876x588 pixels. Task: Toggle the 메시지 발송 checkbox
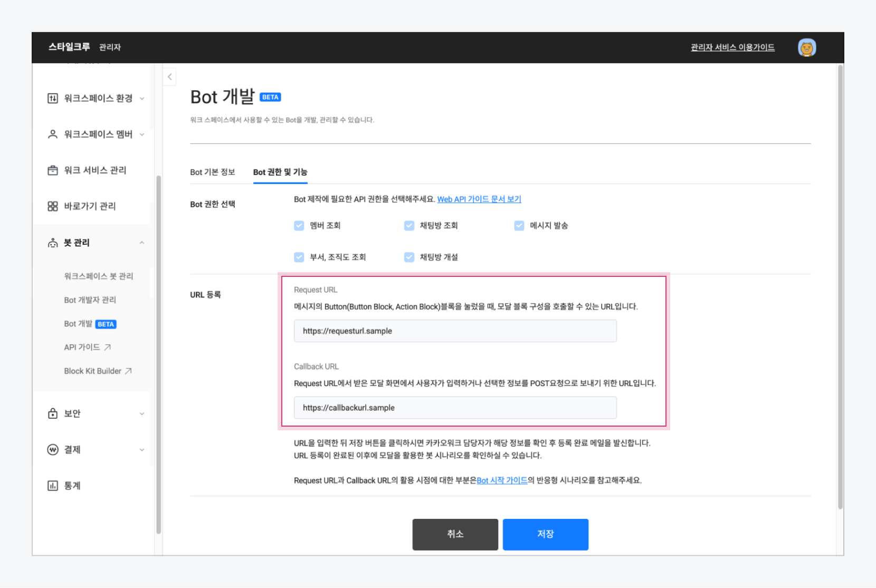[519, 226]
